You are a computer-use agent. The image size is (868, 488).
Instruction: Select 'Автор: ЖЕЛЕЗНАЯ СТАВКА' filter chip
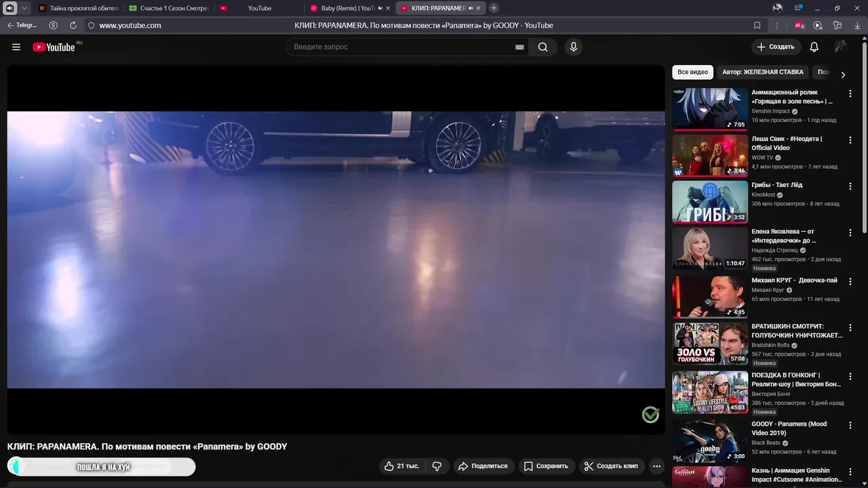(x=763, y=72)
